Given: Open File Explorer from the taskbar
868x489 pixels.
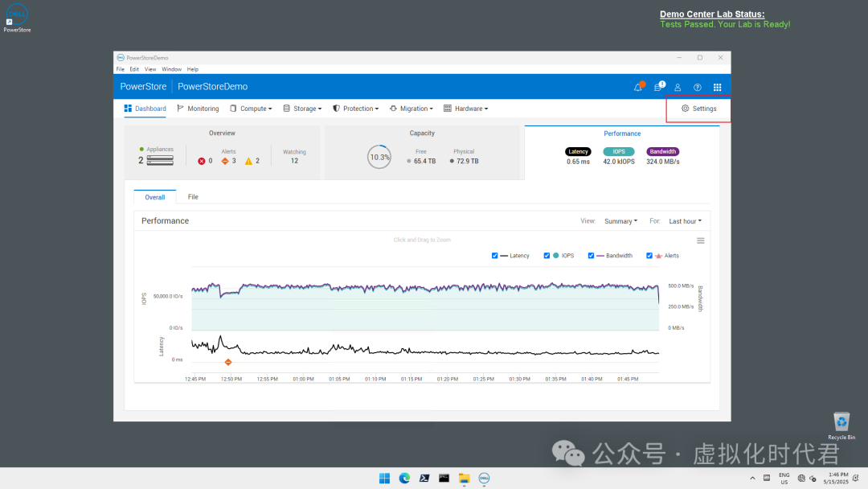Looking at the screenshot, I should (464, 479).
